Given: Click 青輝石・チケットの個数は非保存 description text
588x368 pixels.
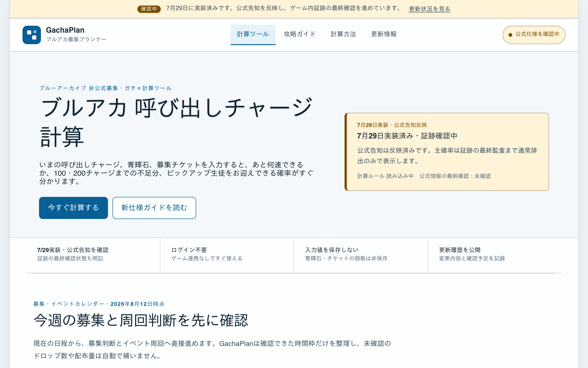Looking at the screenshot, I should click(346, 259).
